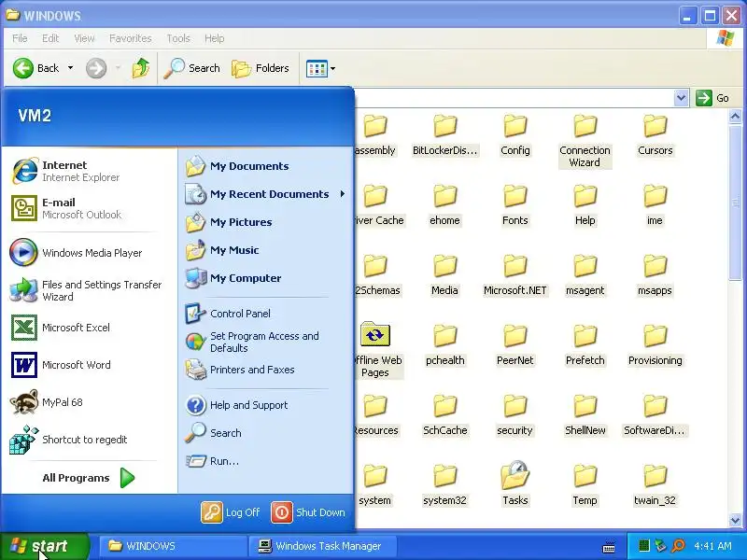The height and width of the screenshot is (560, 747).
Task: Select the Config folder
Action: point(515,134)
